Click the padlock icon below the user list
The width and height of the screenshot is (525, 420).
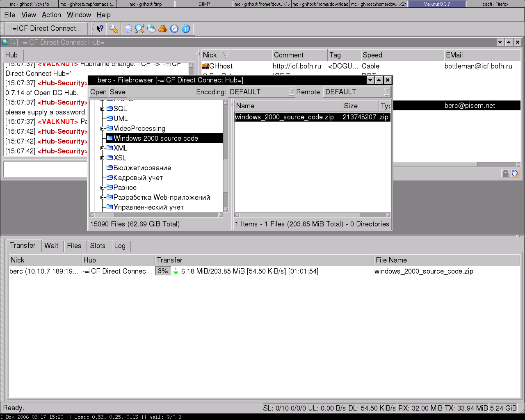tap(505, 173)
